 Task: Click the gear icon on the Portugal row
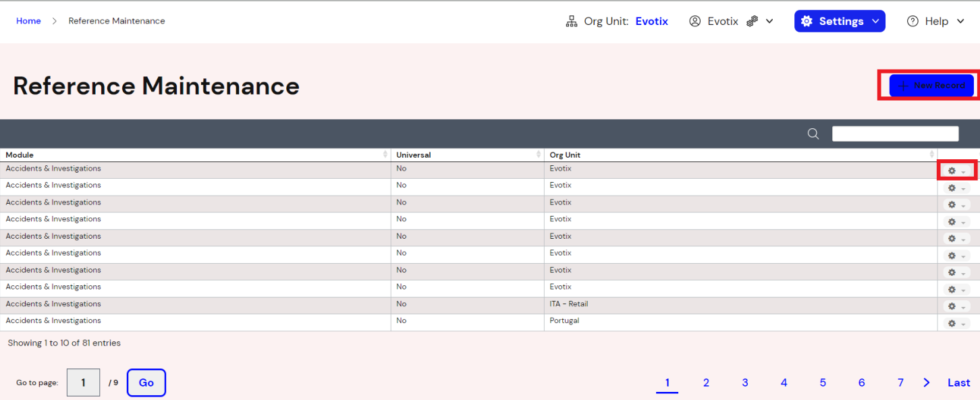[x=952, y=322]
